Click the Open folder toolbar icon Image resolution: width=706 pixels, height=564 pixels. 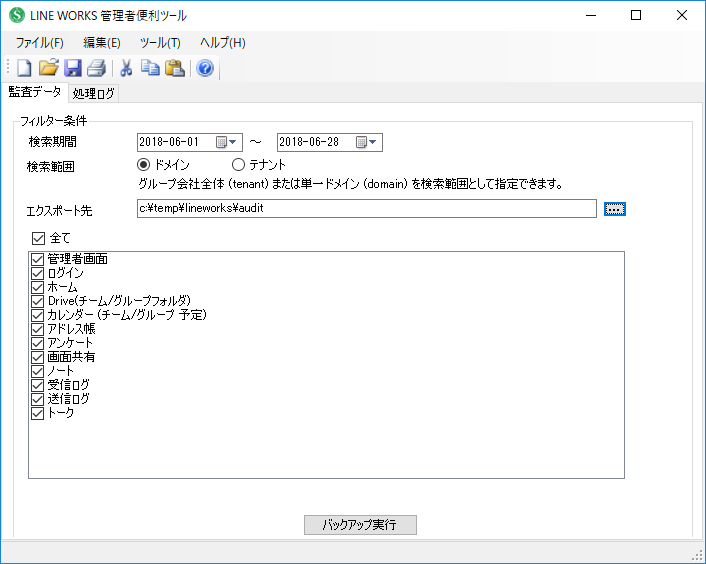pyautogui.click(x=49, y=68)
